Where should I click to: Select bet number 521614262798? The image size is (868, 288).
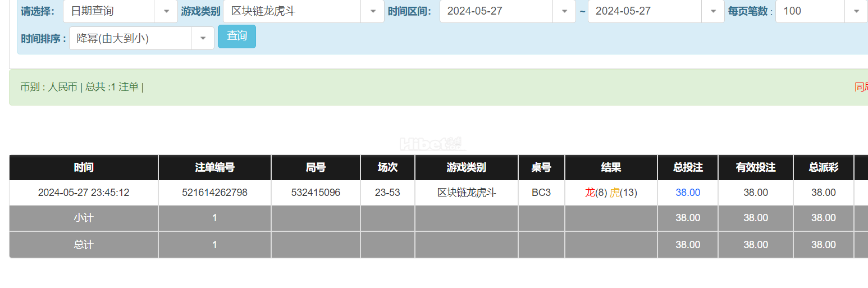pos(214,193)
